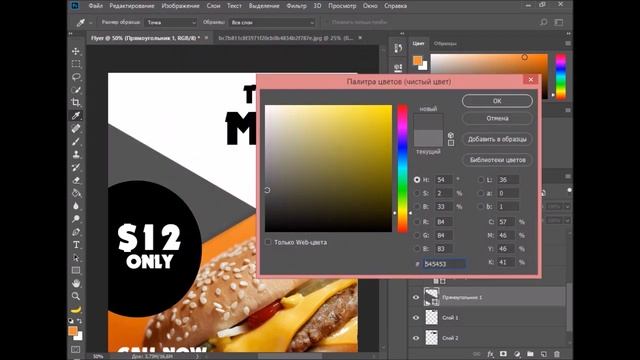
Task: Open the Изображение menu
Action: tap(180, 6)
